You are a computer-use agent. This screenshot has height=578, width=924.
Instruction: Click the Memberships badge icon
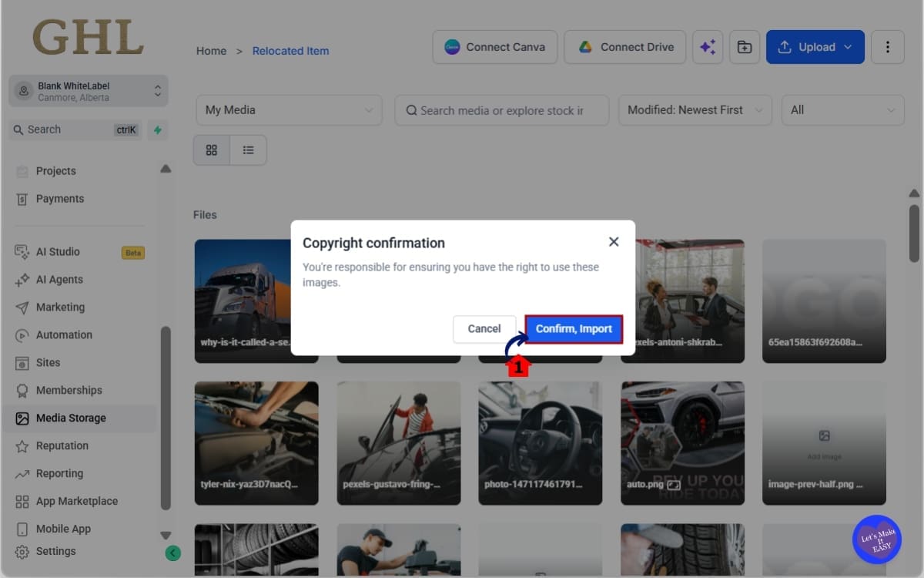coord(22,391)
